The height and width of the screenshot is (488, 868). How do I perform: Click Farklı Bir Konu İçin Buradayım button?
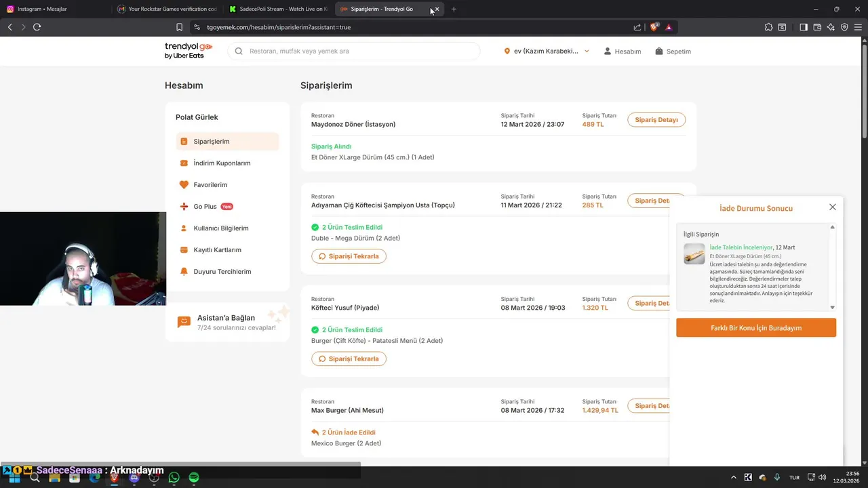click(x=756, y=328)
